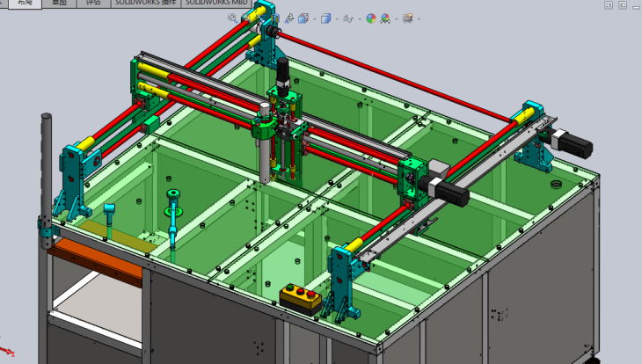Open the View Orientation cube icon
The image size is (642, 364).
point(303,18)
